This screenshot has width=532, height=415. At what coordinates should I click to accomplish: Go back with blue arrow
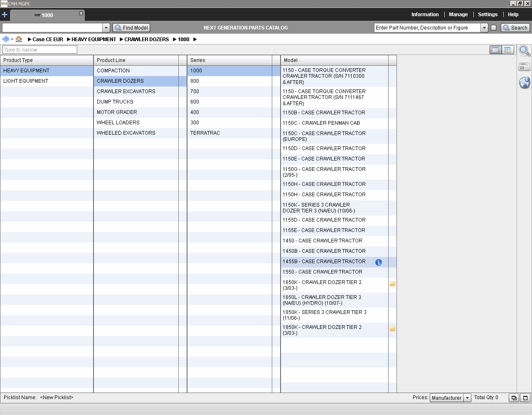(5, 39)
